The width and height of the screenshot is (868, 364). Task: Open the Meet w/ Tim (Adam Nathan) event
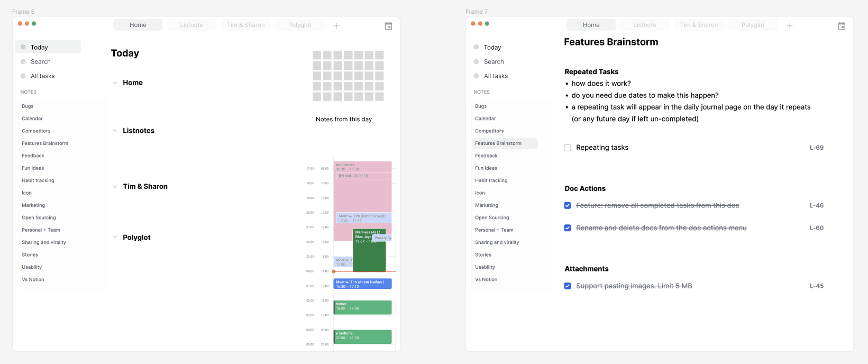click(362, 284)
